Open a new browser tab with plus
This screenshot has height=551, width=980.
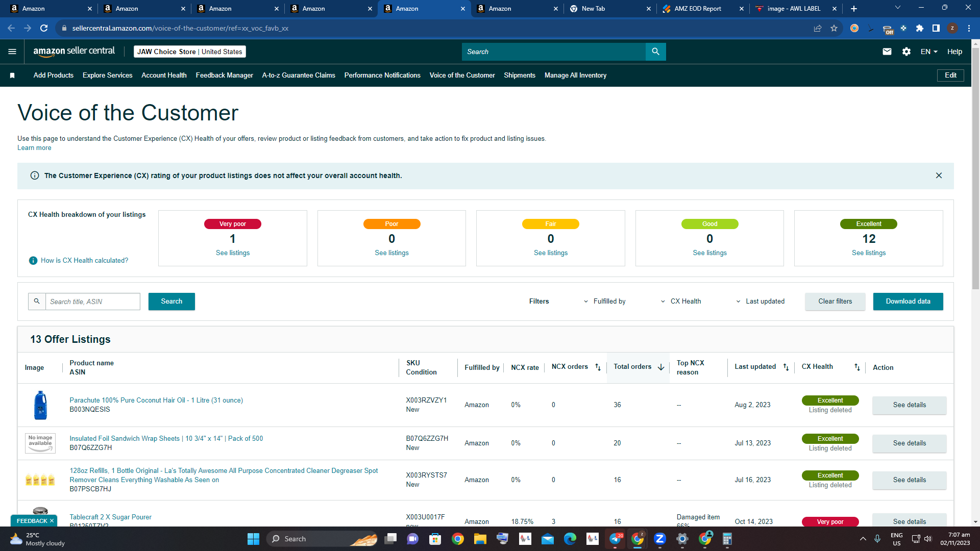coord(854,9)
